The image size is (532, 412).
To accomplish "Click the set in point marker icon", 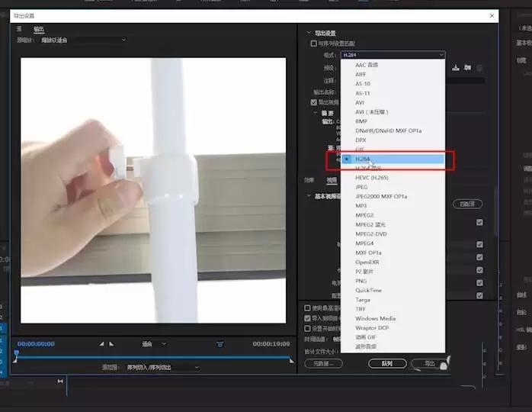I will pos(102,344).
